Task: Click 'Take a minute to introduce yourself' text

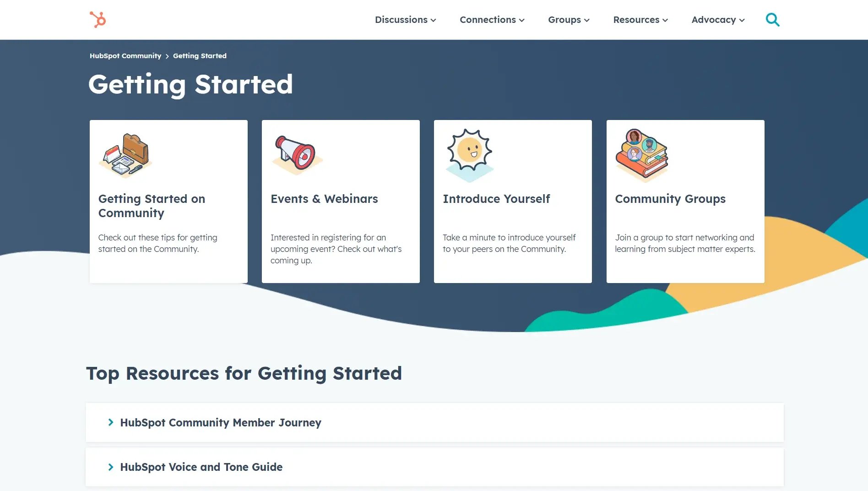Action: pos(509,243)
